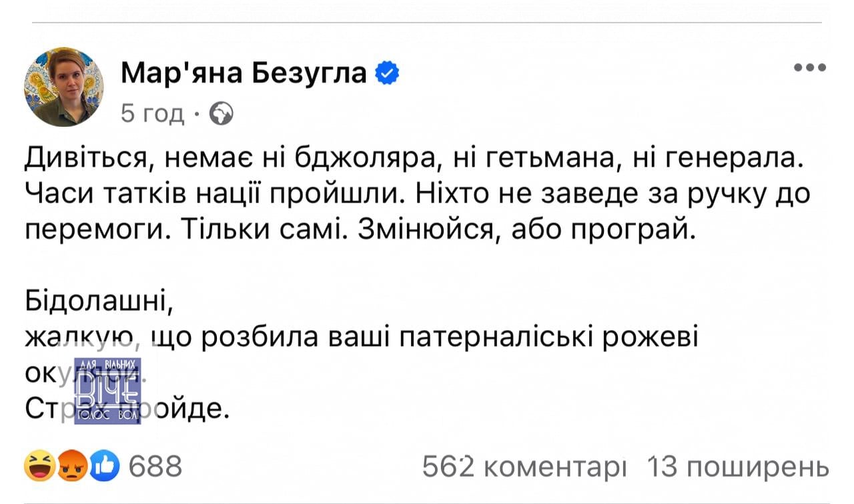Viewport: 854px width, 504px height.
Task: Click the blue Like thumbs-up reaction
Action: tap(103, 466)
